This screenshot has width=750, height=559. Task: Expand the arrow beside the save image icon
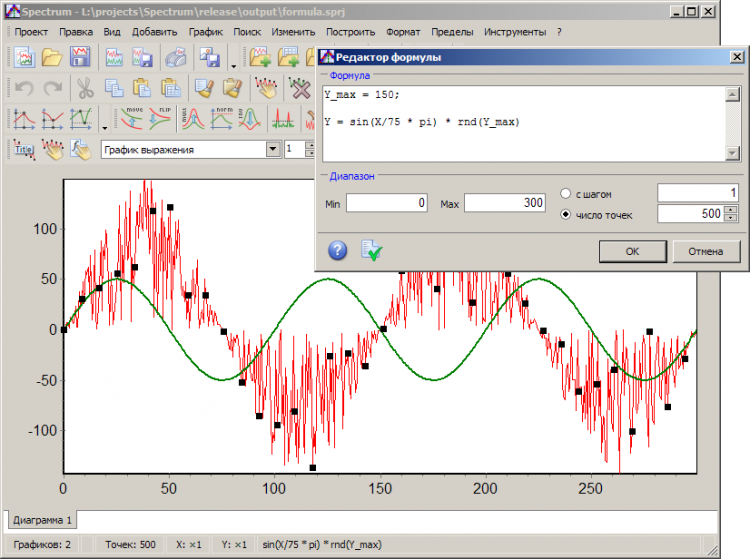pyautogui.click(x=233, y=64)
